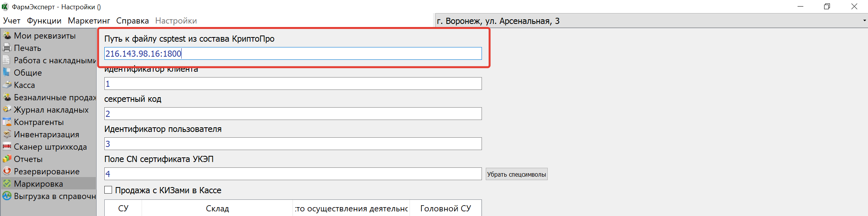Select the Журнал накладных sidebar item
868x216 pixels.
[51, 110]
